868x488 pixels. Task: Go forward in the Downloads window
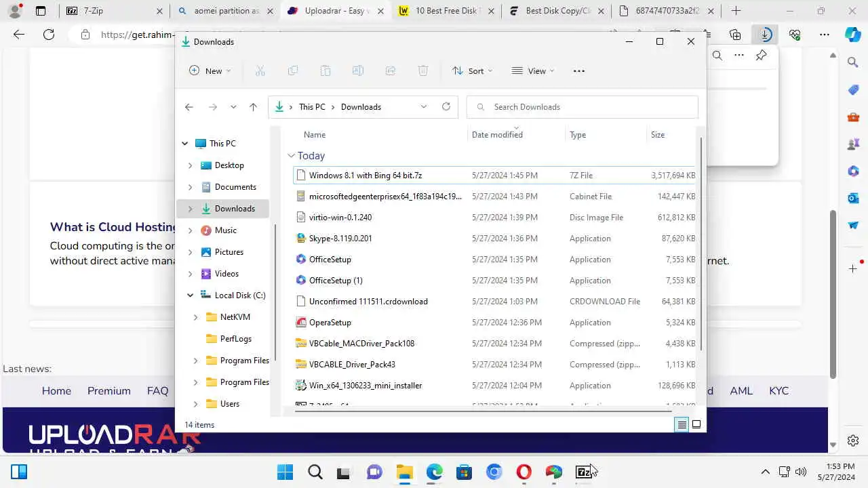[212, 106]
